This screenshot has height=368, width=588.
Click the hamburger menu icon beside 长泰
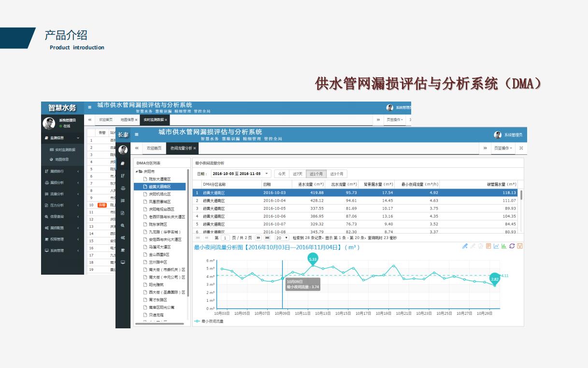tap(136, 134)
